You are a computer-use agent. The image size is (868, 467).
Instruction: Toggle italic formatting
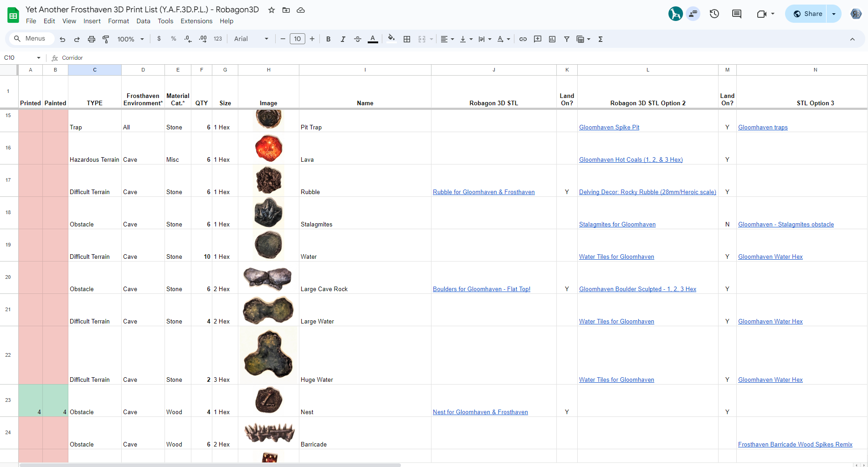tap(343, 39)
